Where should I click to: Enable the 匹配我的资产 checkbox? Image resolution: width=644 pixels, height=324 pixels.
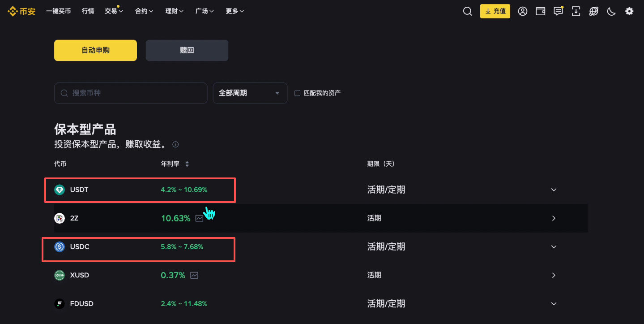click(x=297, y=93)
